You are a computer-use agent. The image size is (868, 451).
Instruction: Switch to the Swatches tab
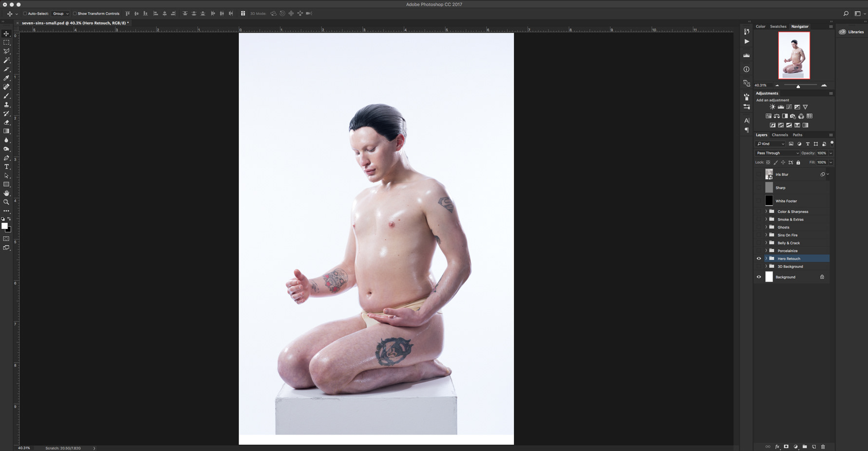click(x=778, y=26)
